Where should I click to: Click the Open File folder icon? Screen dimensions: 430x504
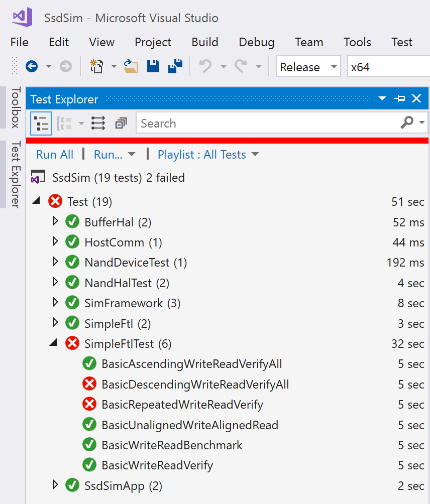click(131, 67)
